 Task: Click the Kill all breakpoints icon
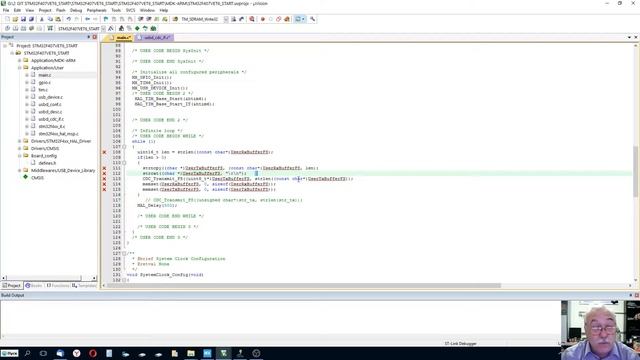287,19
